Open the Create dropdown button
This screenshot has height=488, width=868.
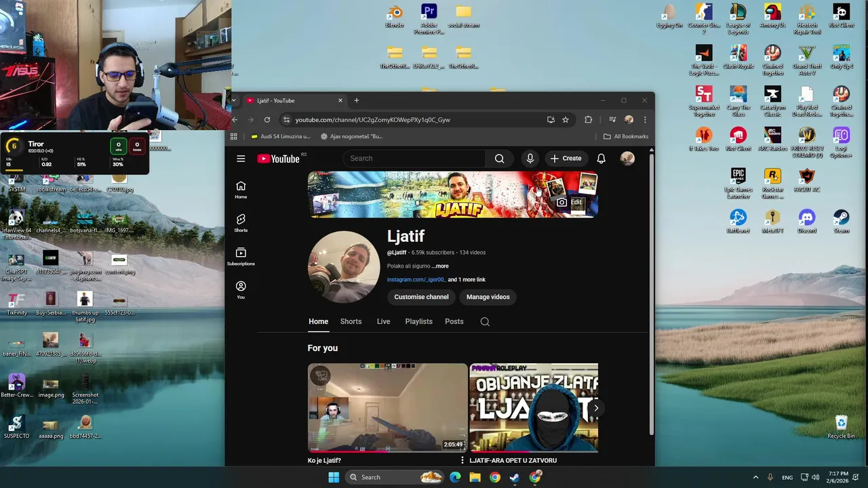point(566,159)
